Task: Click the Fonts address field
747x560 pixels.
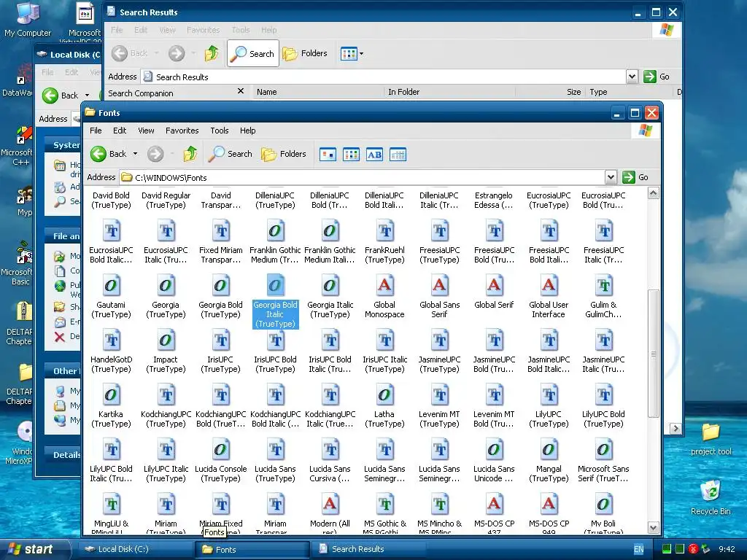Action: pyautogui.click(x=363, y=178)
